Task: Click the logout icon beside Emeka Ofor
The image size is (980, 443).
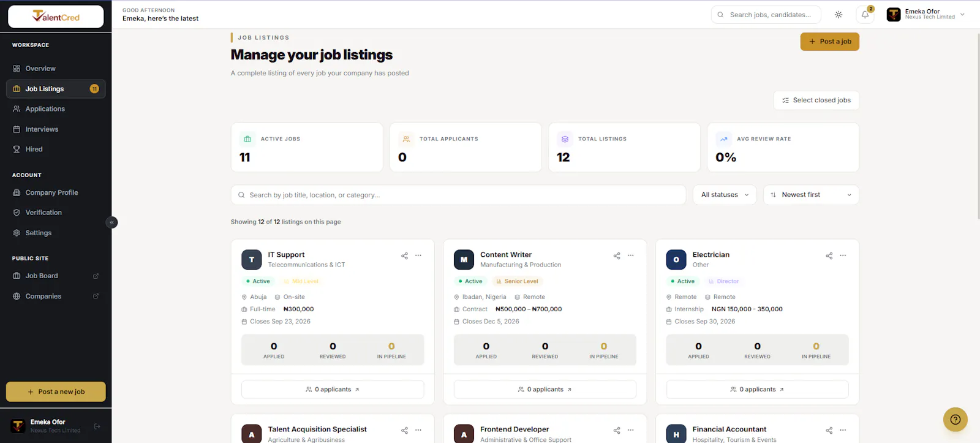Action: (97, 426)
